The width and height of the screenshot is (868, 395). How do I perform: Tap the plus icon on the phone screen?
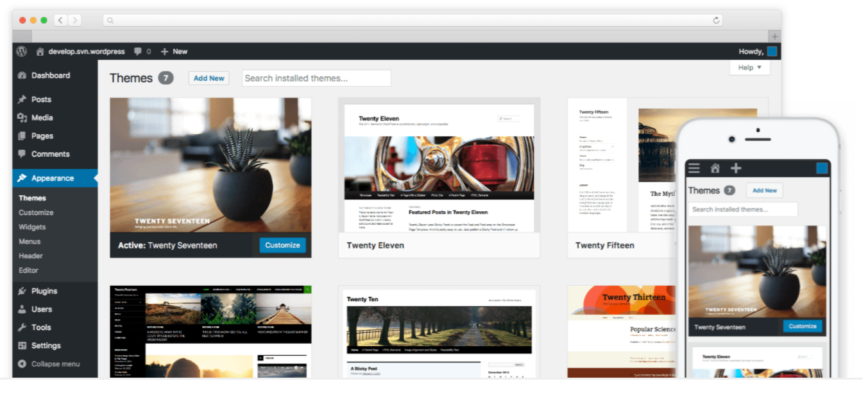[736, 168]
